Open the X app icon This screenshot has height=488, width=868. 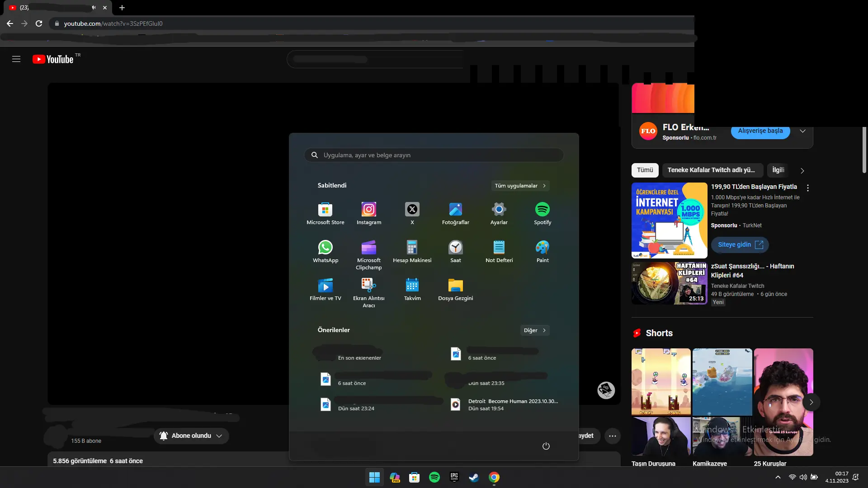[412, 213]
